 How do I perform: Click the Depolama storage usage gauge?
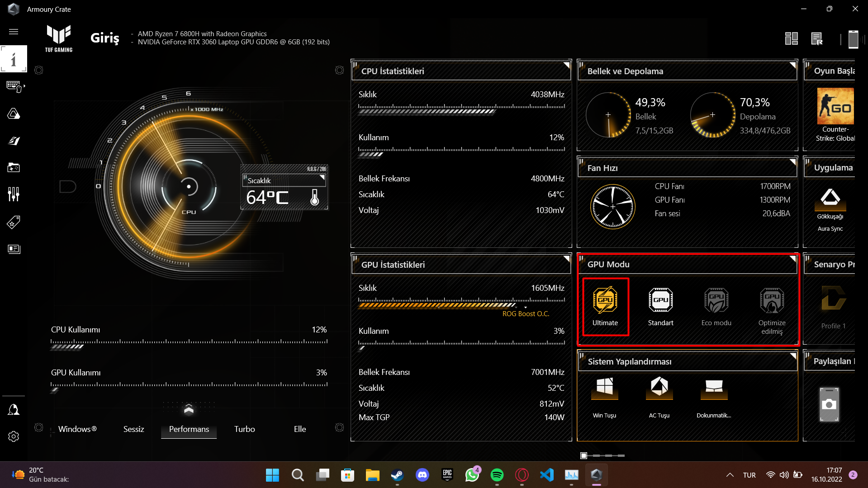click(712, 115)
